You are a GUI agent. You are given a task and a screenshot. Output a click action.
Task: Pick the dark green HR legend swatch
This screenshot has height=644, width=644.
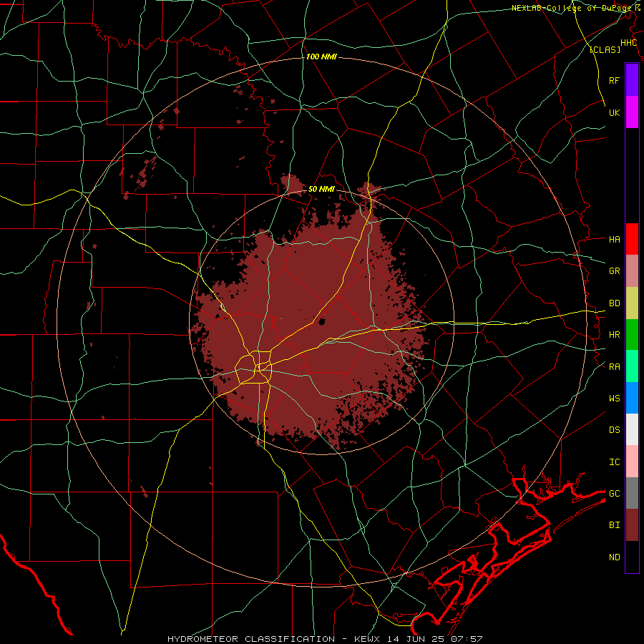pos(632,335)
